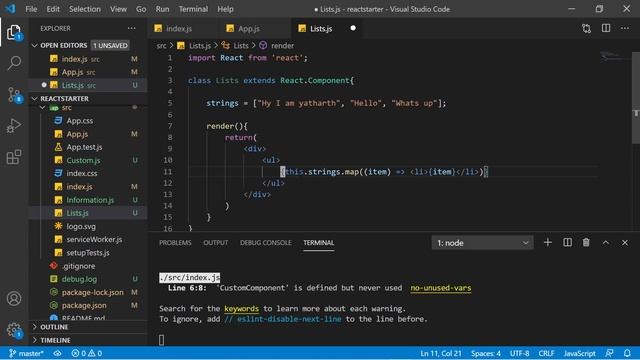Click the no-unused-vars link in terminal
640x360 pixels.
pyautogui.click(x=440, y=288)
